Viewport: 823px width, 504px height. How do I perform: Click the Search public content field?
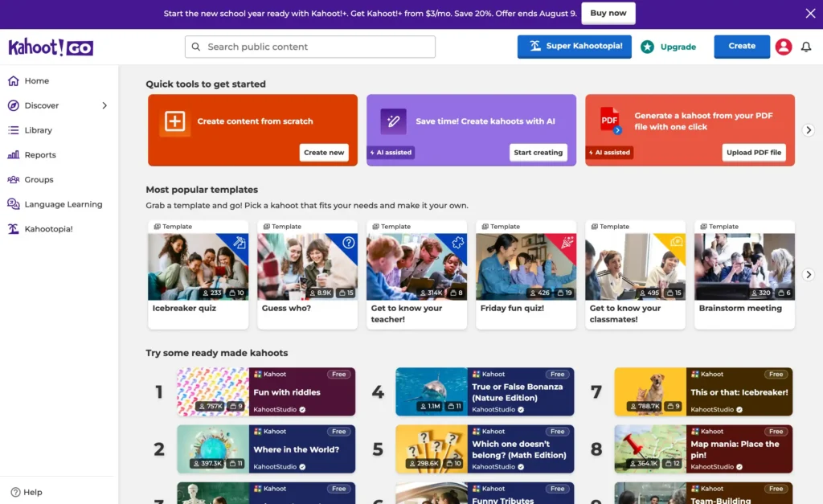pyautogui.click(x=309, y=47)
